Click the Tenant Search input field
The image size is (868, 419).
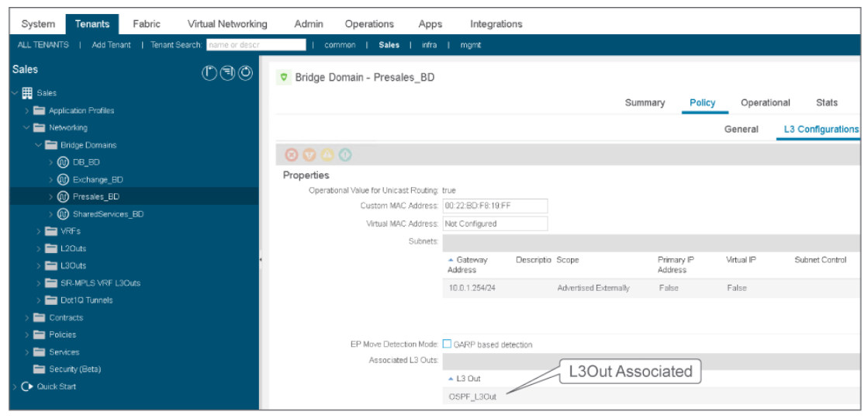point(256,45)
